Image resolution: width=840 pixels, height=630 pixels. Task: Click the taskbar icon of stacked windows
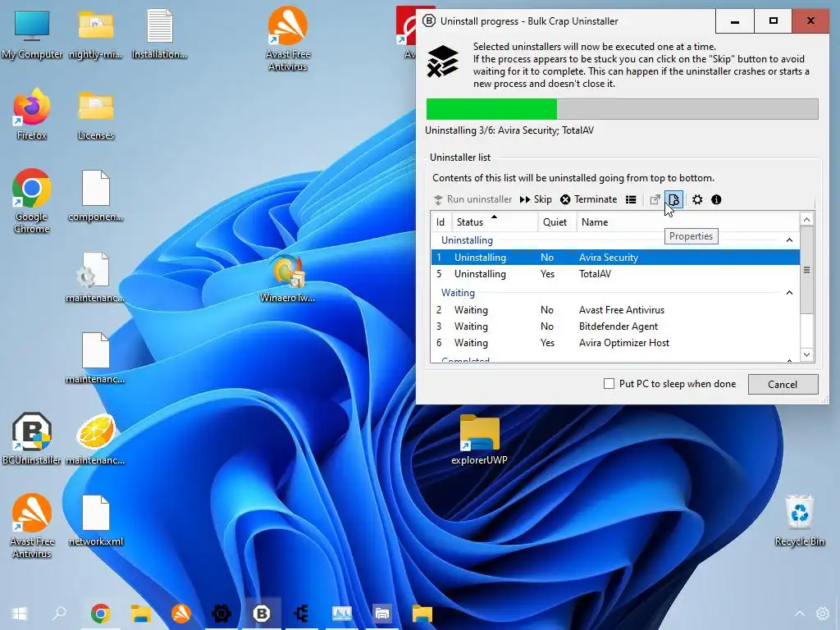tap(382, 614)
